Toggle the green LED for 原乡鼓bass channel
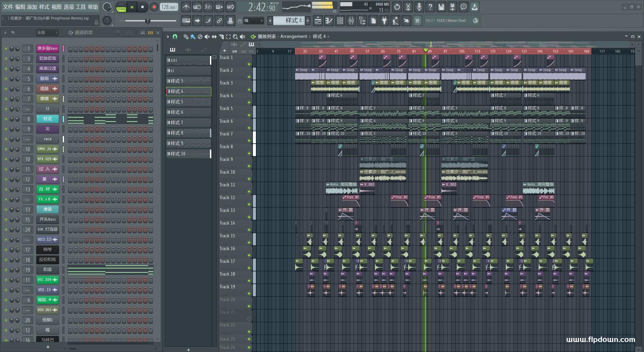This screenshot has height=352, width=644. tap(6, 49)
